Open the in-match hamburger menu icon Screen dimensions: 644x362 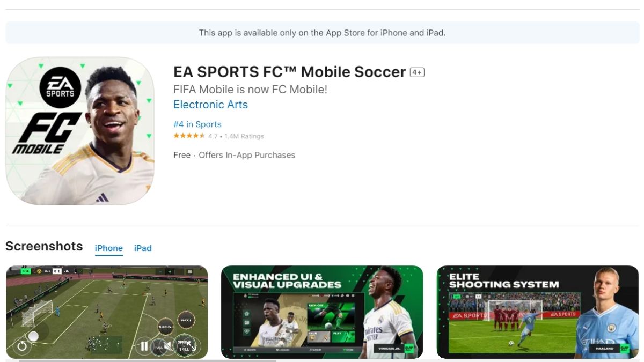[190, 271]
